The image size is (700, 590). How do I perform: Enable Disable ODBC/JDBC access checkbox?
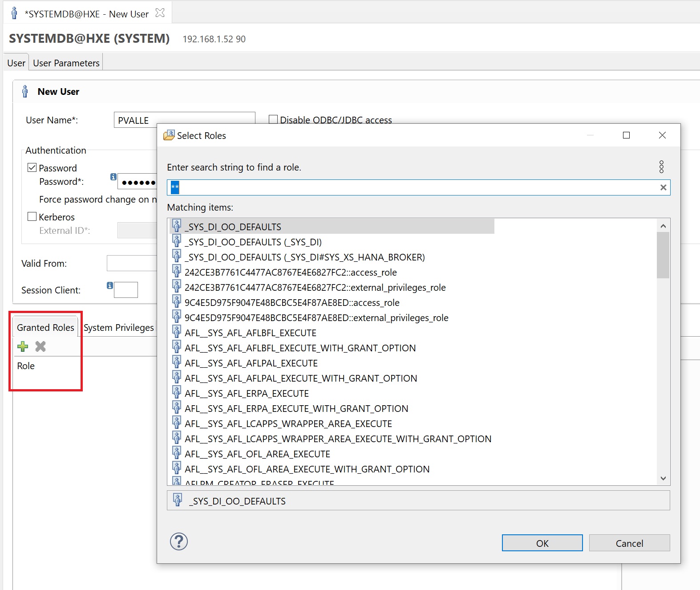[x=273, y=119]
